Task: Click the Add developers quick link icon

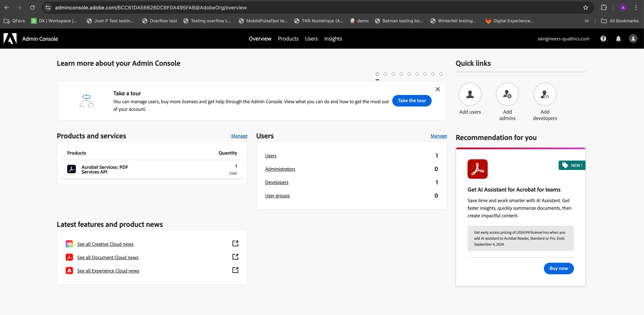Action: point(545,94)
